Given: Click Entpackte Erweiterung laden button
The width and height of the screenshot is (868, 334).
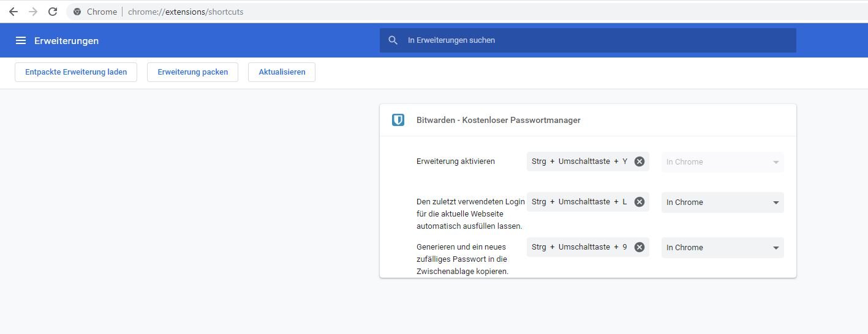Looking at the screenshot, I should pyautogui.click(x=76, y=72).
